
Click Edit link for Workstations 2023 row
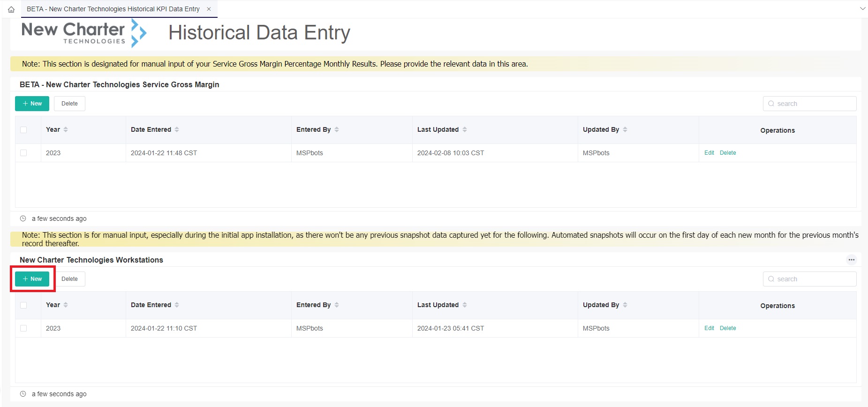pos(709,328)
